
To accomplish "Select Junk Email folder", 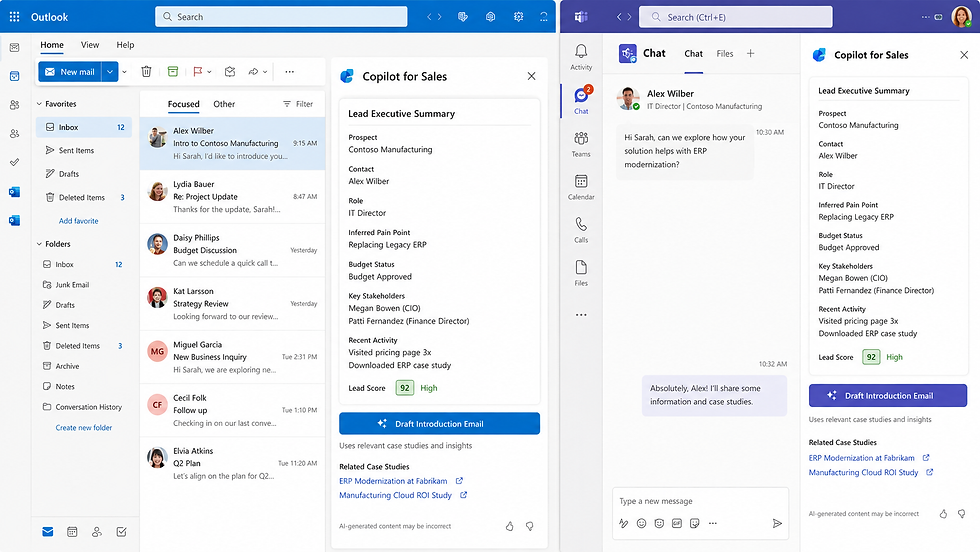I will coord(72,285).
